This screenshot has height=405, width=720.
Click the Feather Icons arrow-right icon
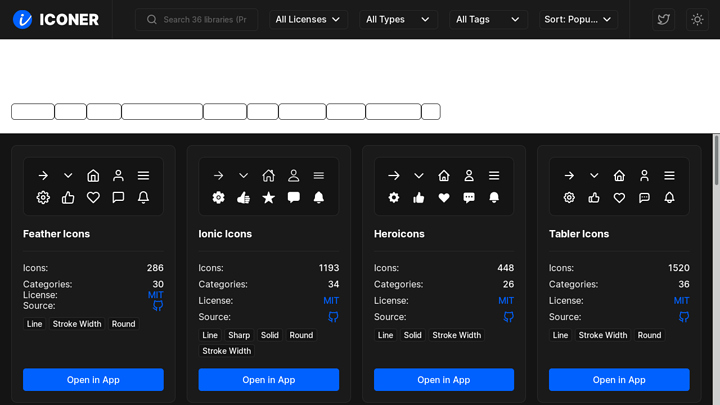[x=43, y=175]
